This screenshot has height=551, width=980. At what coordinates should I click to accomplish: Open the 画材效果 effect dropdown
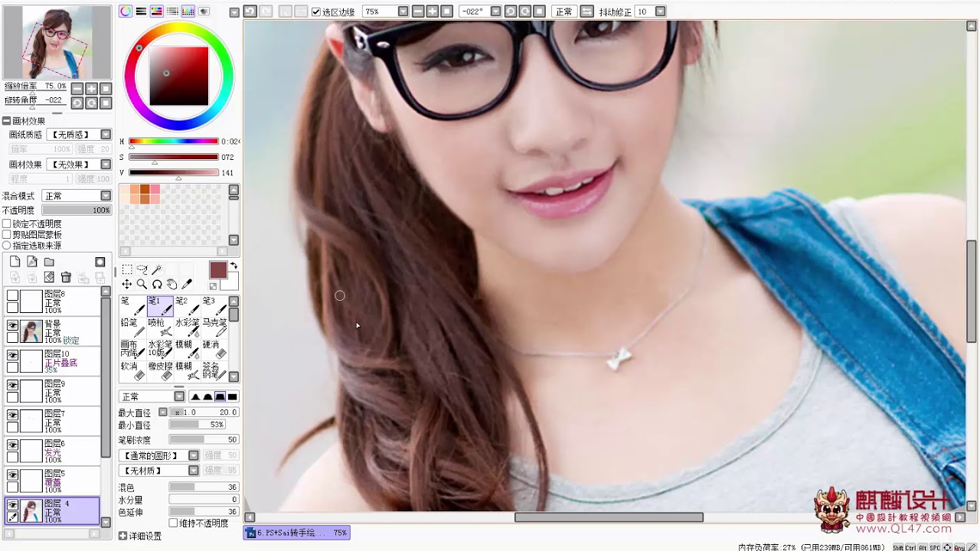point(106,165)
